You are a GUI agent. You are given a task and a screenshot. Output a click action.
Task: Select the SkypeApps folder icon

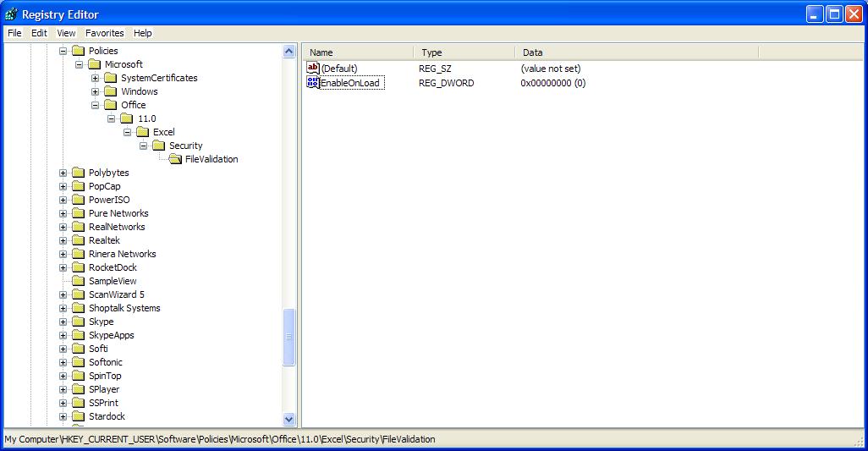pos(79,335)
